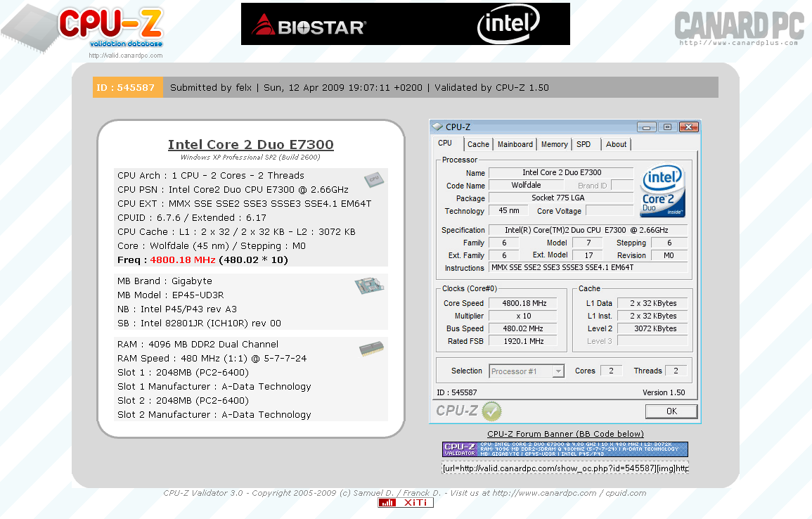Click the motherboard icon beside MB Brand
The image size is (812, 519).
369,286
